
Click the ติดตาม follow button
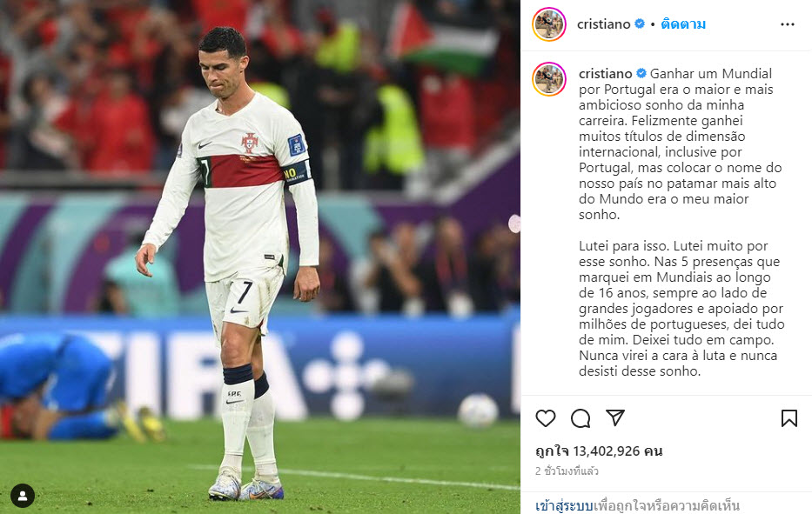[683, 23]
